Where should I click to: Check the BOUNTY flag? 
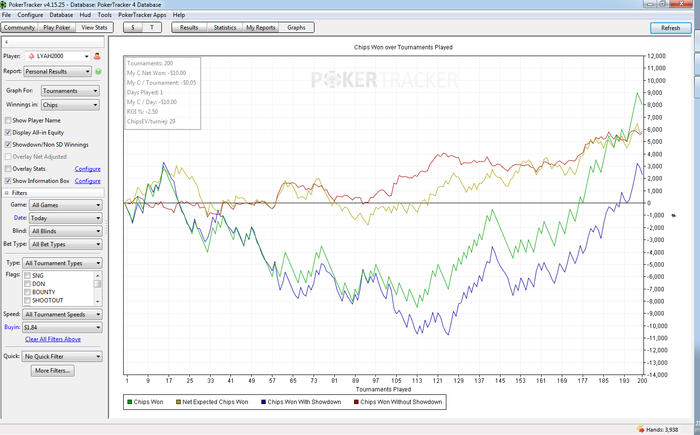[x=27, y=292]
